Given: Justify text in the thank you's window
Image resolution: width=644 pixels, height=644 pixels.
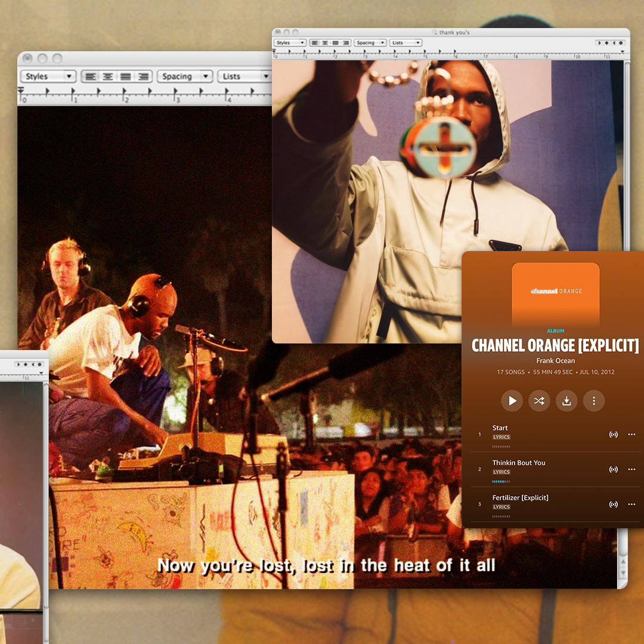Looking at the screenshot, I should pos(335,43).
